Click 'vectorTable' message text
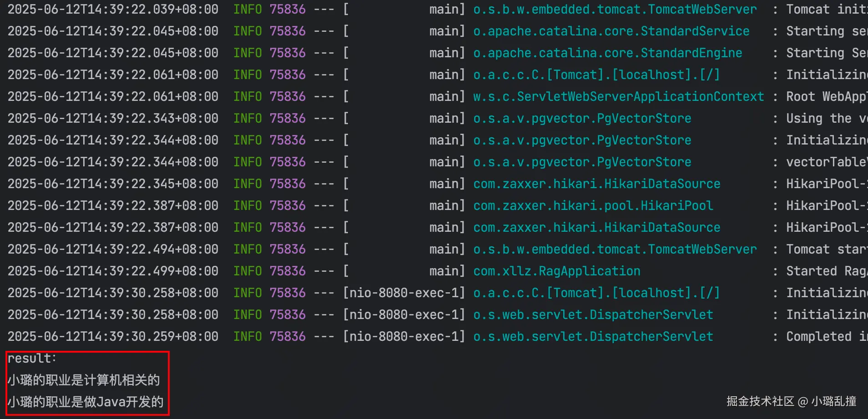Image resolution: width=868 pixels, height=419 pixels. point(827,162)
